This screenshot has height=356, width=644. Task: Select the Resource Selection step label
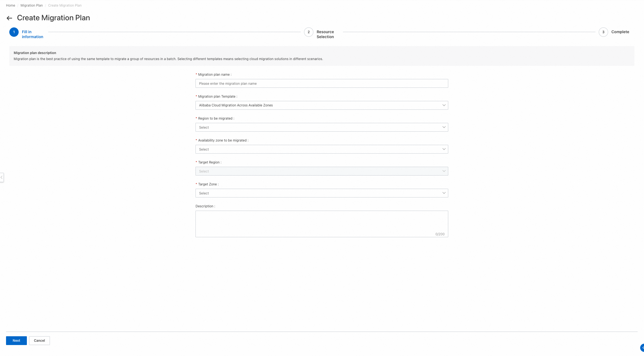tap(325, 34)
